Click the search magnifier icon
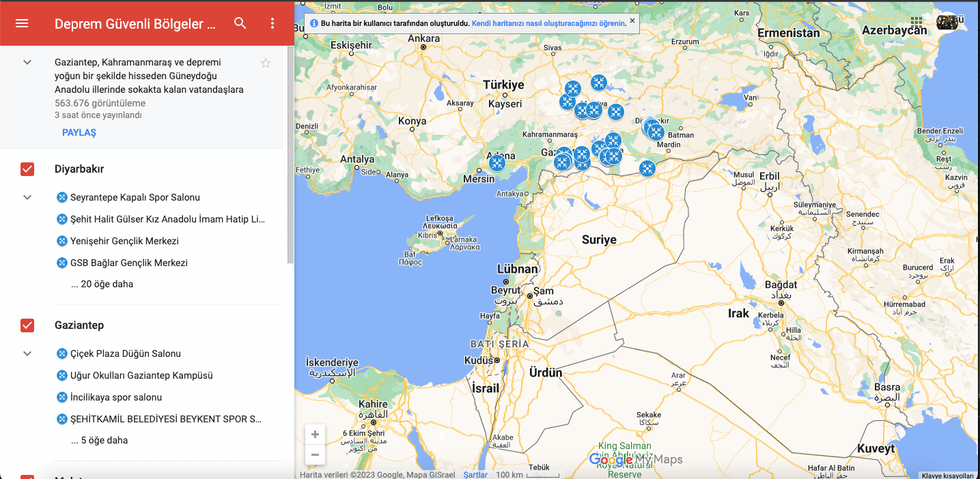This screenshot has width=980, height=479. [x=240, y=23]
